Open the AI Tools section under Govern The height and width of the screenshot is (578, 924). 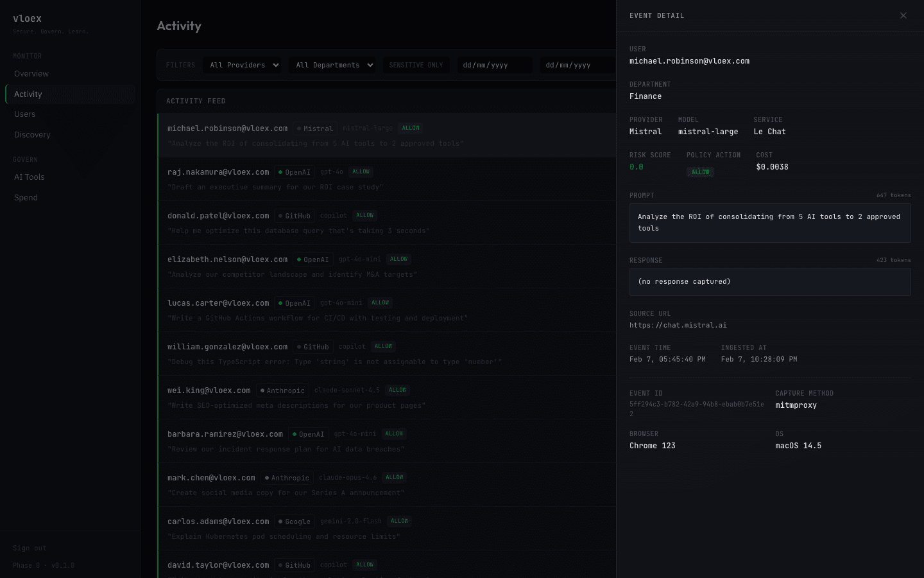29,177
